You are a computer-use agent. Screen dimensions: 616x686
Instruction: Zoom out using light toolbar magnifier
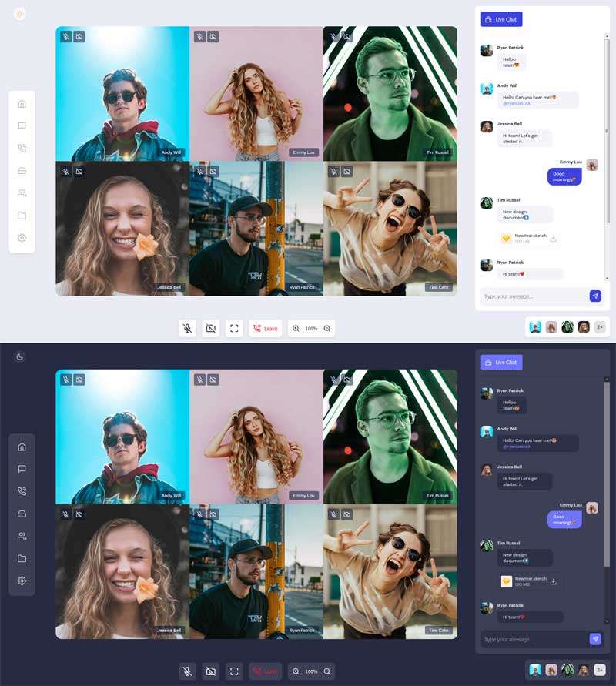[x=326, y=328]
